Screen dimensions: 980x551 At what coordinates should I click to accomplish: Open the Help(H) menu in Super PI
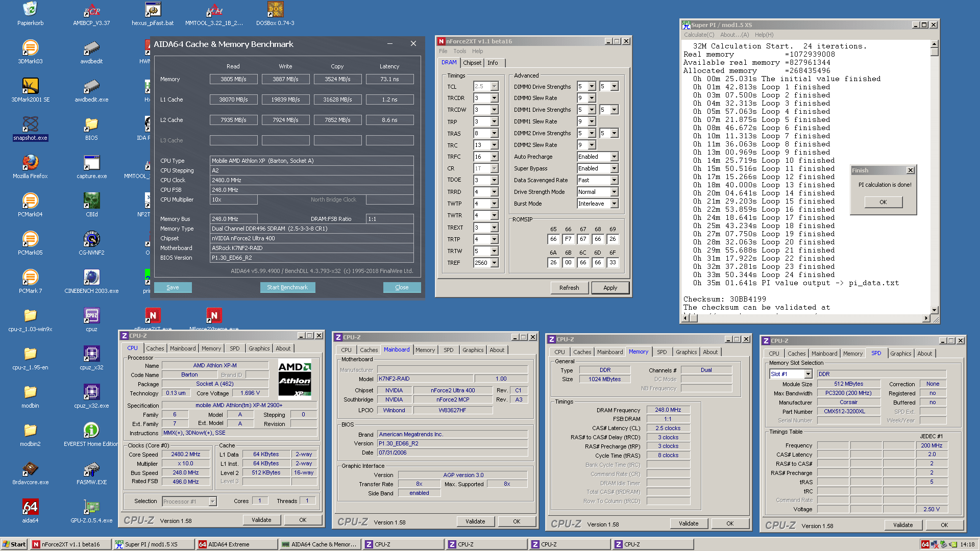coord(764,35)
